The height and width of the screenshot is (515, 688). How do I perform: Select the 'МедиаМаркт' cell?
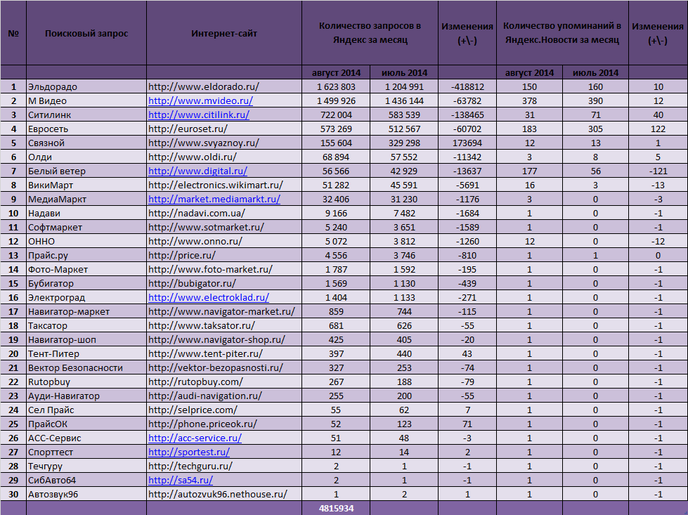pyautogui.click(x=86, y=199)
